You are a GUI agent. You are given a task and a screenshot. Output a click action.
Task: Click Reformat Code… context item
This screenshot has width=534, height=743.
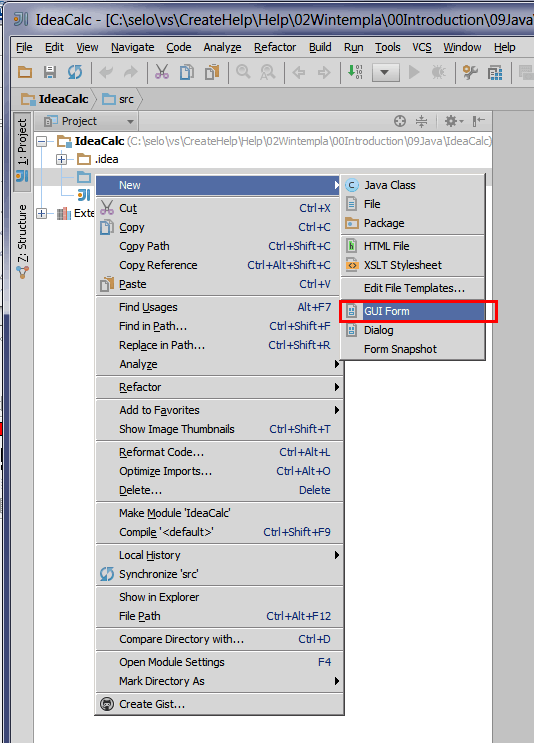pyautogui.click(x=219, y=452)
